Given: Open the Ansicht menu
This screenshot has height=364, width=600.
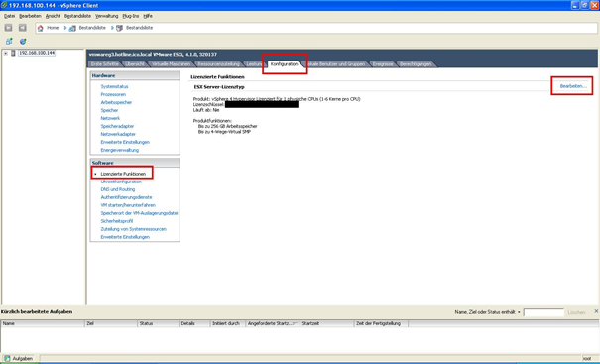Looking at the screenshot, I should (x=53, y=16).
